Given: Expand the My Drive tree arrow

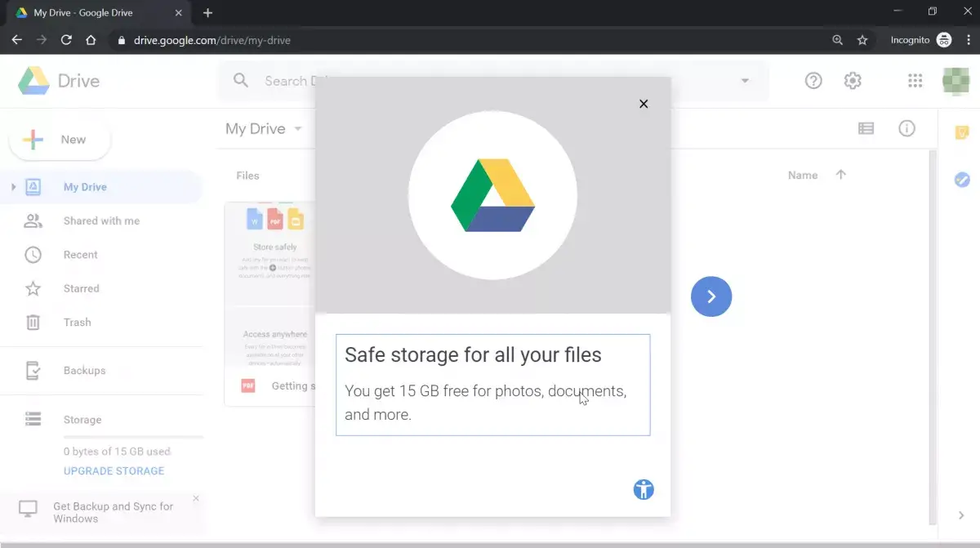Looking at the screenshot, I should (13, 187).
